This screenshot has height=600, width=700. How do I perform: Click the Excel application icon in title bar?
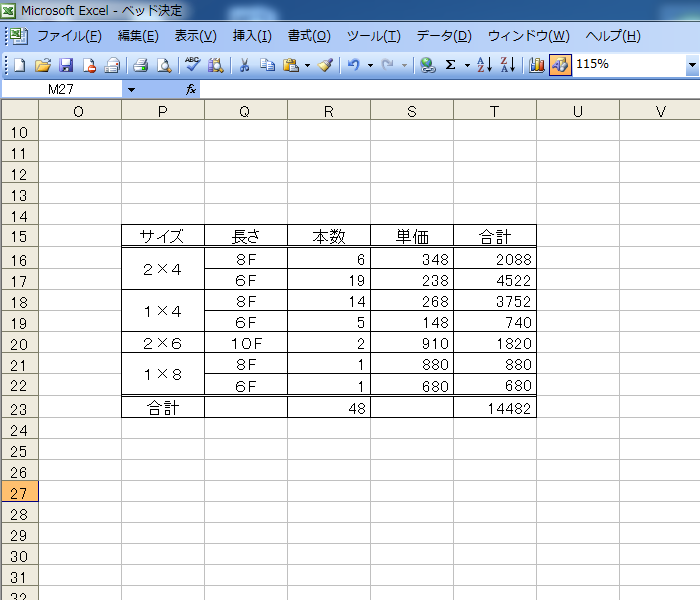8,10
